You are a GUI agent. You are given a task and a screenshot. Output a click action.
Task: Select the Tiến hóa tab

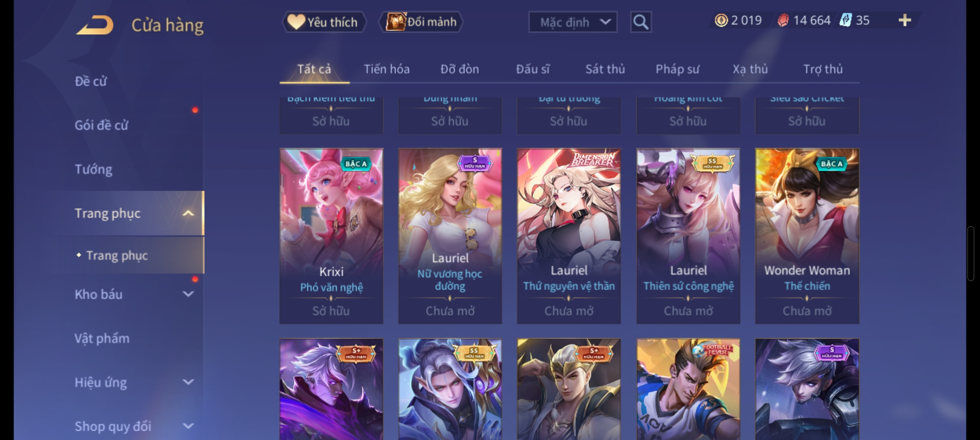click(x=387, y=69)
